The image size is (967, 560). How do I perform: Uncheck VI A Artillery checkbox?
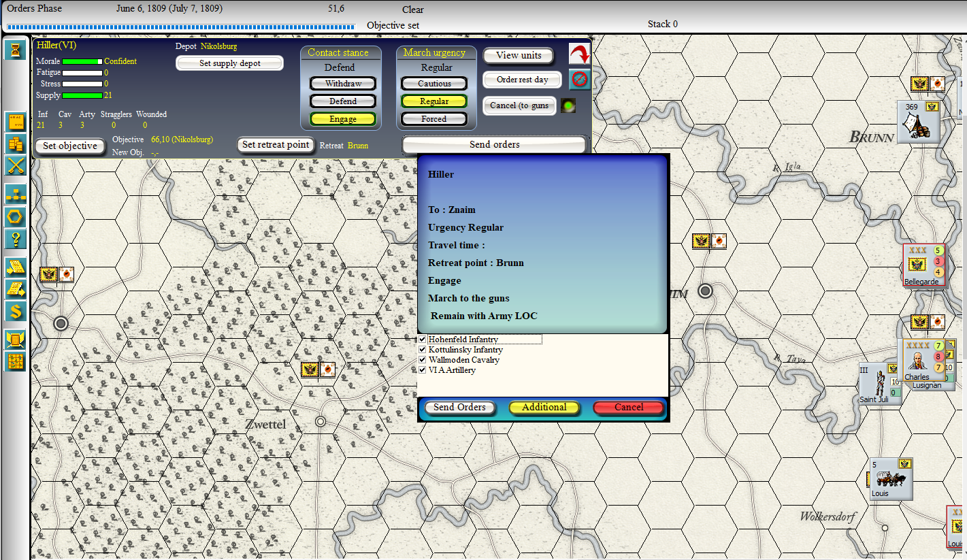tap(423, 370)
